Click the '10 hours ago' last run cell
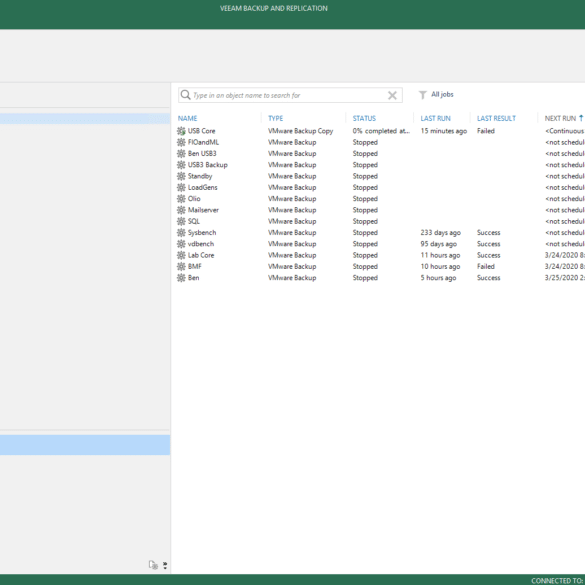 tap(440, 266)
